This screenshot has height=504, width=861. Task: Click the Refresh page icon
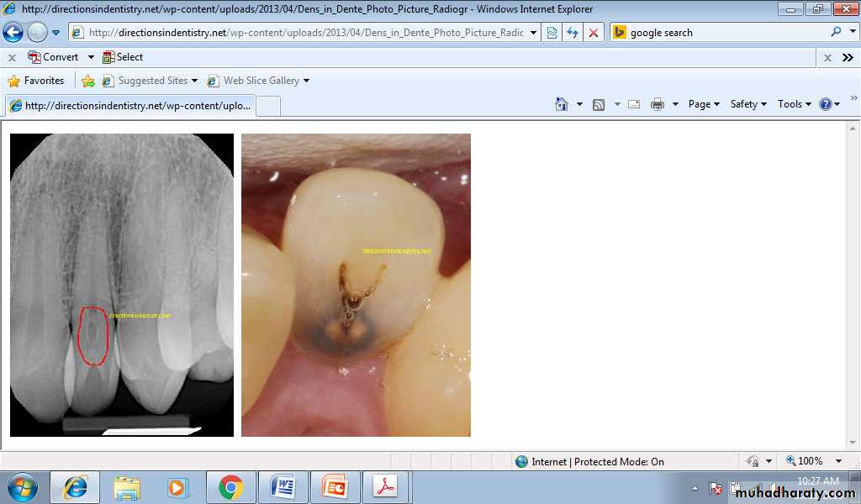573,33
